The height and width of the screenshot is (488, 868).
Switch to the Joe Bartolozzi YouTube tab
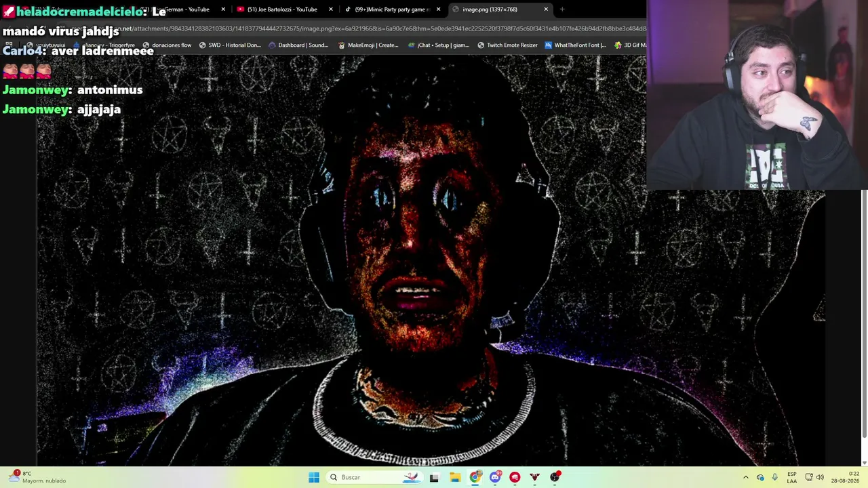point(285,9)
